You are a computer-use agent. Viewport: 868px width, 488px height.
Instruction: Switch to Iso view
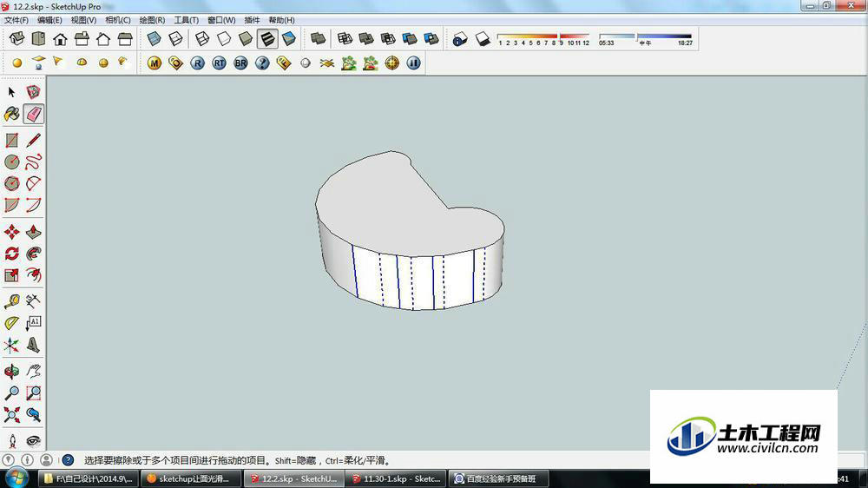(17, 39)
